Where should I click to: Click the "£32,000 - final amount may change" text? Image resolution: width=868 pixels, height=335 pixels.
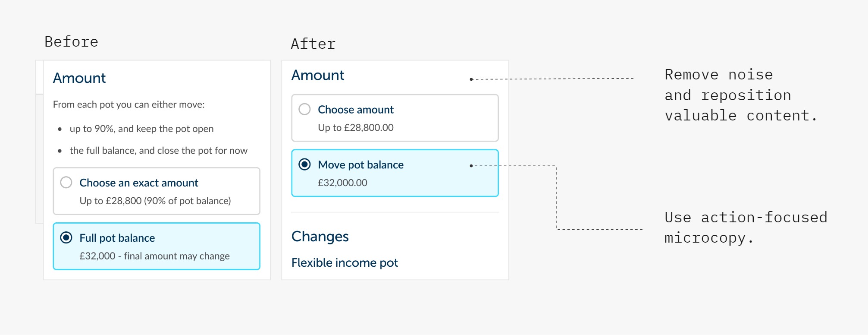tap(154, 256)
